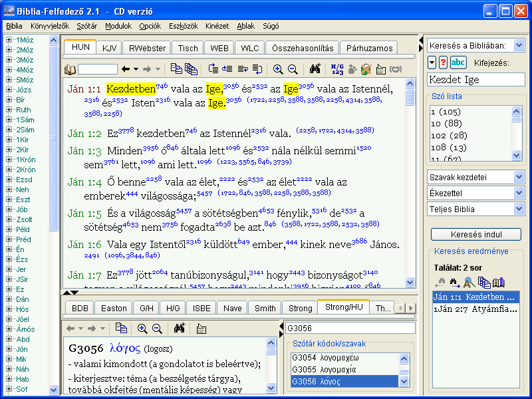Zoom in the dictionary pane text
Viewport: 532px width, 399px height.
tap(142, 329)
